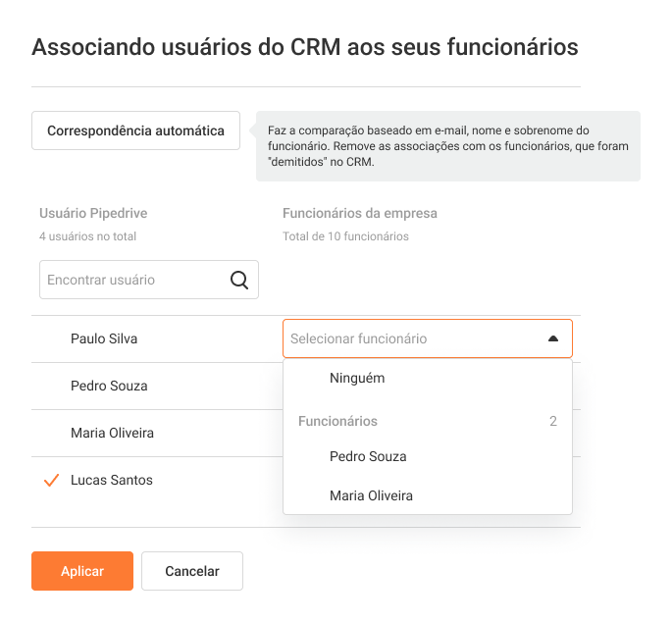
Task: Select the Paulo Silva user row
Action: pyautogui.click(x=104, y=338)
